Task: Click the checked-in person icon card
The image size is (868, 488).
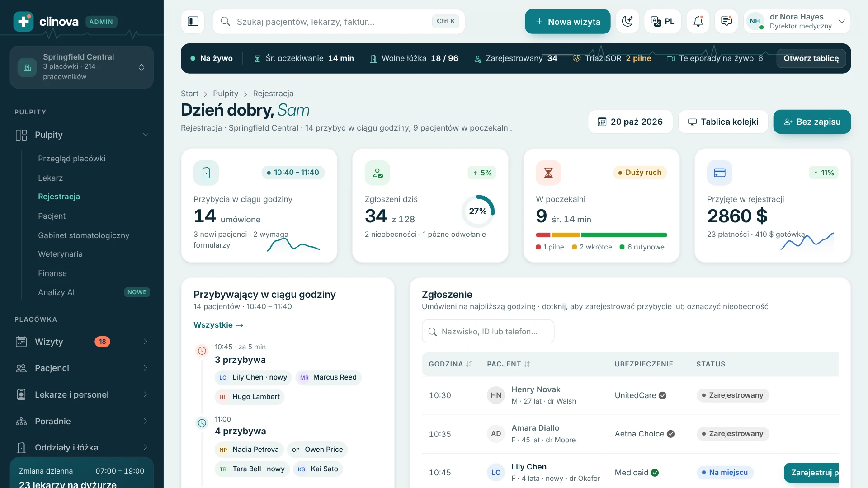Action: 377,173
